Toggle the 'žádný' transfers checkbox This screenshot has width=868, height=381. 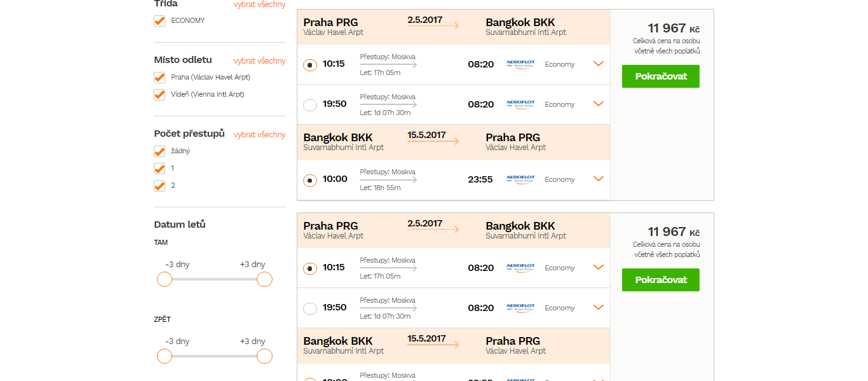click(159, 151)
